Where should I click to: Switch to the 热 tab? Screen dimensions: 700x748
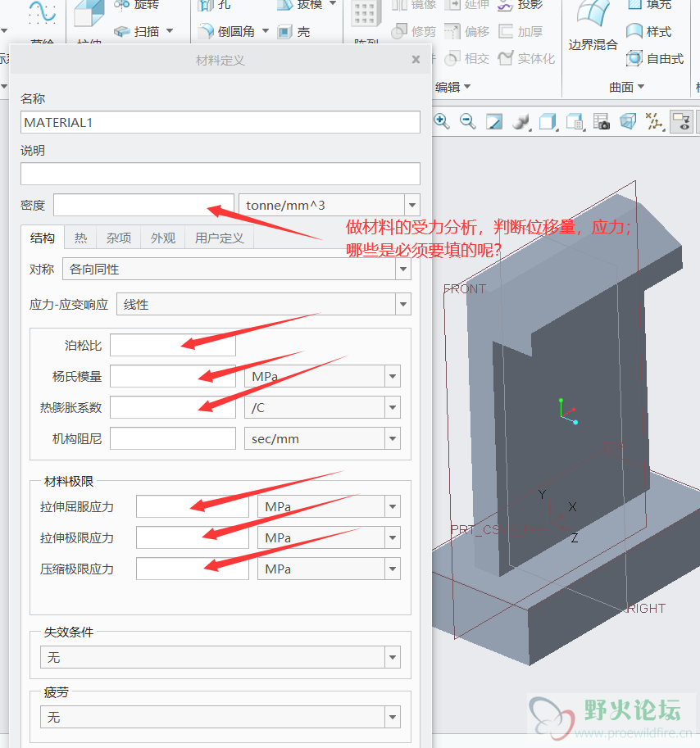tap(80, 238)
